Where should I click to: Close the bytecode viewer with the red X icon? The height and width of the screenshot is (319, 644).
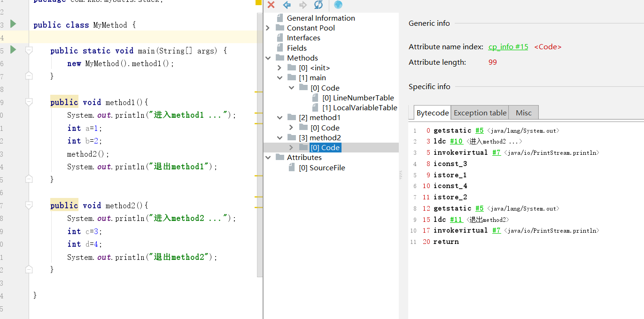pyautogui.click(x=271, y=5)
